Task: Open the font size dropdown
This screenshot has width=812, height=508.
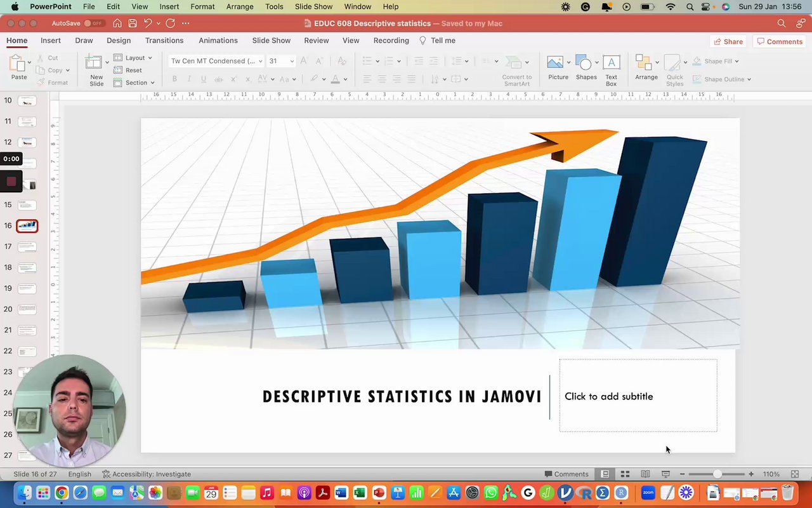Action: point(292,61)
